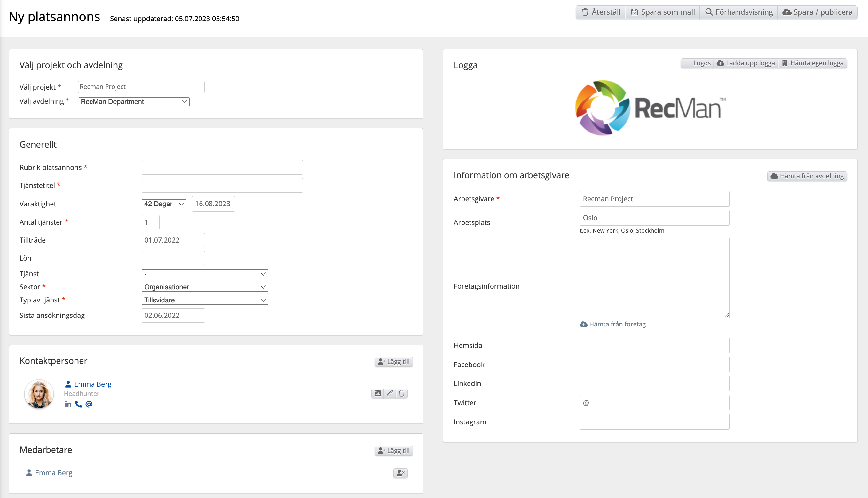Click Emma Berg's profile photo
Image resolution: width=868 pixels, height=498 pixels.
39,394
